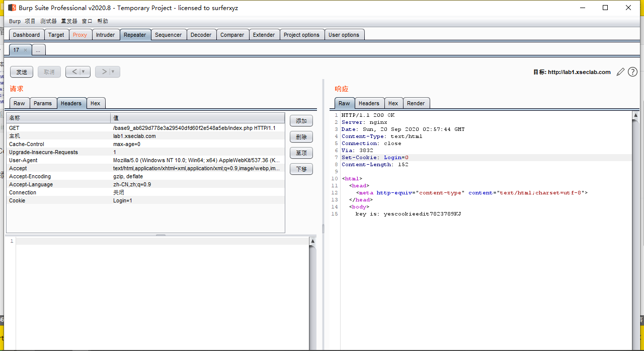Open history dropdown next to back arrow

tap(84, 72)
